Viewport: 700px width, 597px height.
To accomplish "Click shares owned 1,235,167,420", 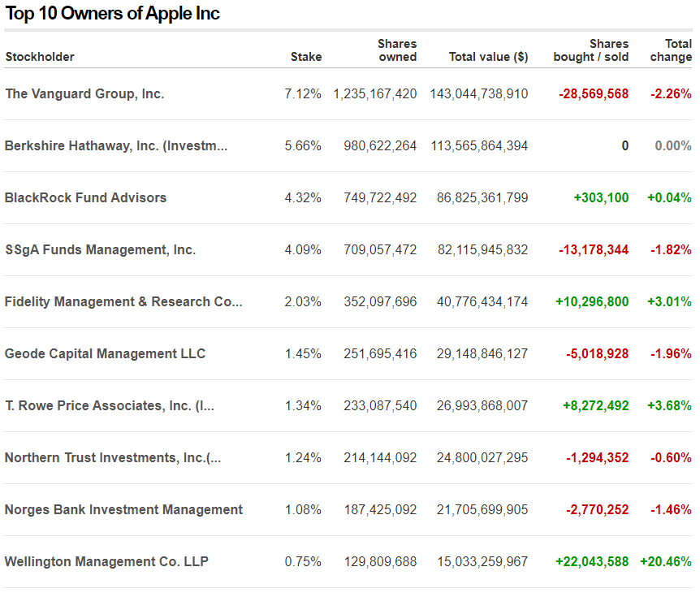I will tap(375, 93).
